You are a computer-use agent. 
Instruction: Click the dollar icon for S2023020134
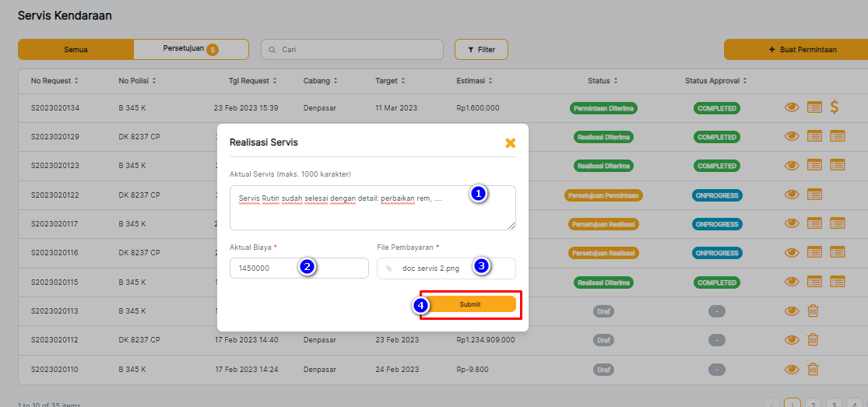[x=835, y=107]
